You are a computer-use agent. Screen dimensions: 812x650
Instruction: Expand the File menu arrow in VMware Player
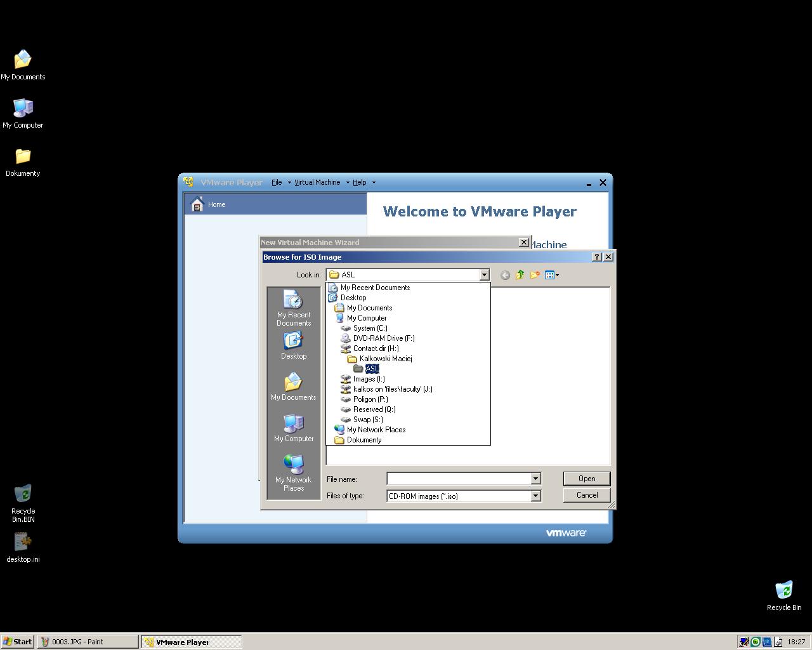coord(289,182)
